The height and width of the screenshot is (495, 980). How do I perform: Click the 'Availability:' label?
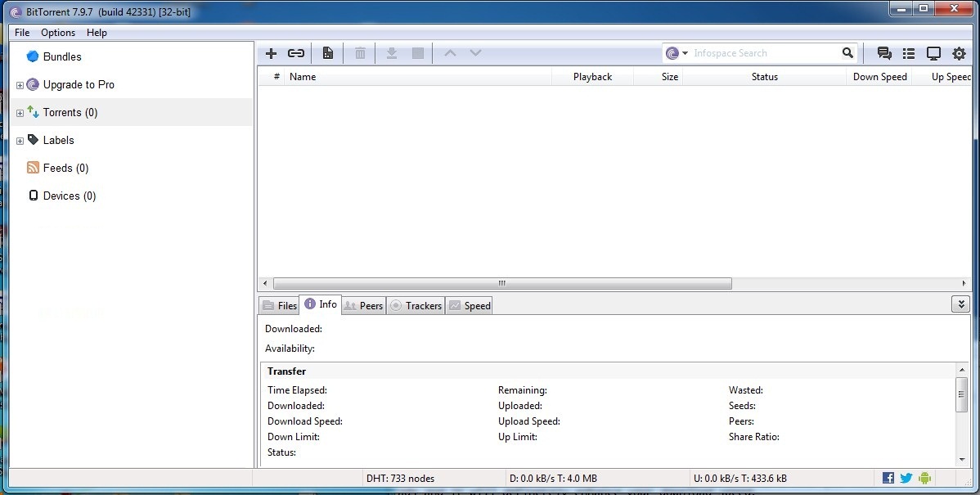click(x=290, y=348)
